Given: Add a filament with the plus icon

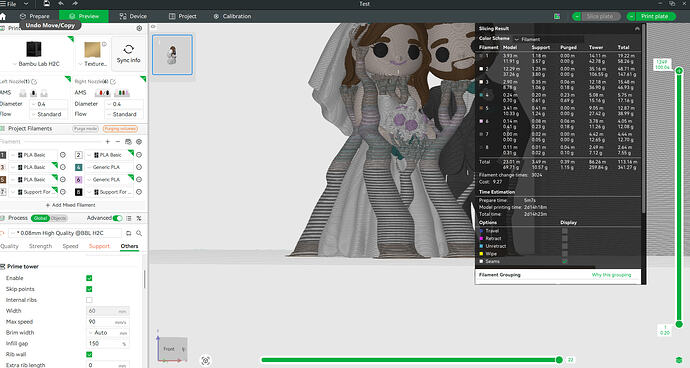Looking at the screenshot, I should 107,142.
